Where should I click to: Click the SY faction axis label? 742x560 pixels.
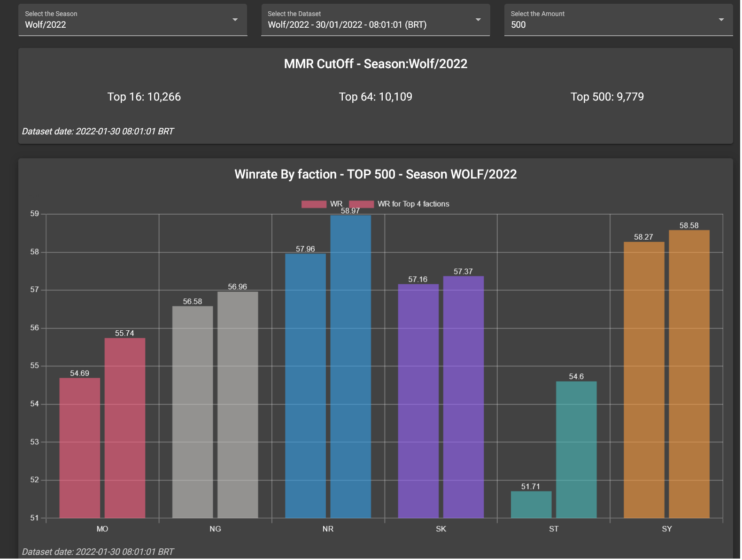667,529
